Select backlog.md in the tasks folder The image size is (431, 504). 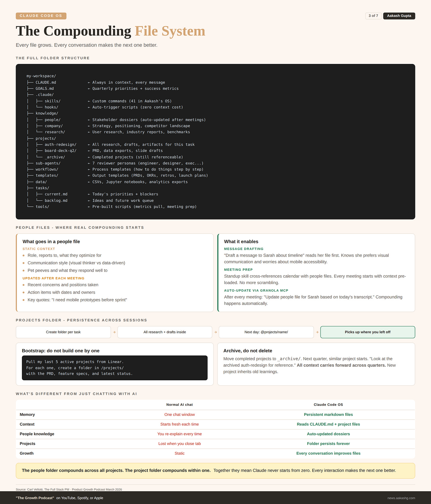(x=56, y=200)
